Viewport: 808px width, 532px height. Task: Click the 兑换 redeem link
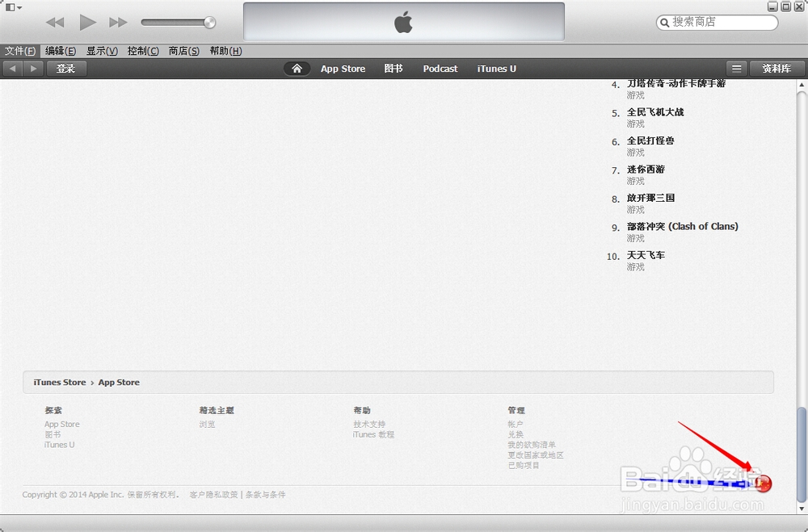pos(516,434)
